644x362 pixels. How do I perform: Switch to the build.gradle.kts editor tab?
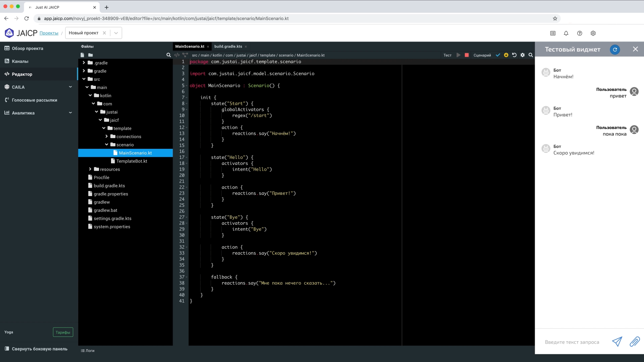(228, 47)
